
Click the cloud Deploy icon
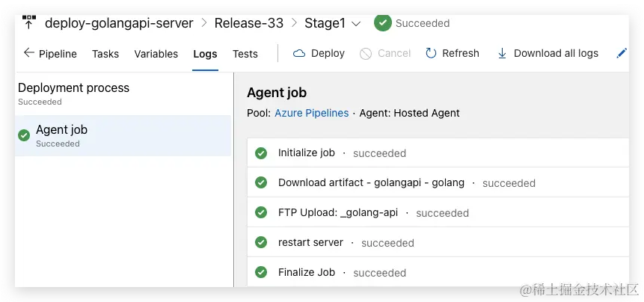tap(299, 53)
